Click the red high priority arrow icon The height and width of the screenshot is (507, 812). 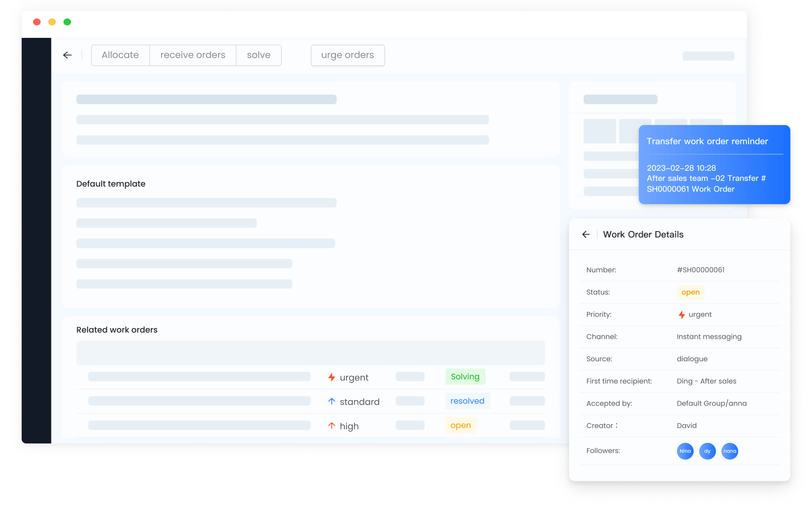click(x=332, y=426)
